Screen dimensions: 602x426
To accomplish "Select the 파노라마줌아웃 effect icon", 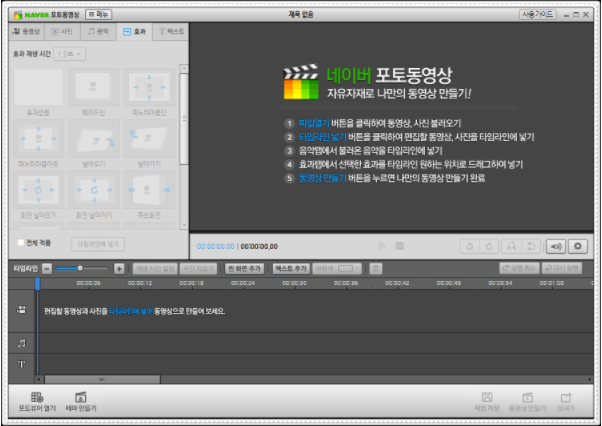I will (x=38, y=139).
